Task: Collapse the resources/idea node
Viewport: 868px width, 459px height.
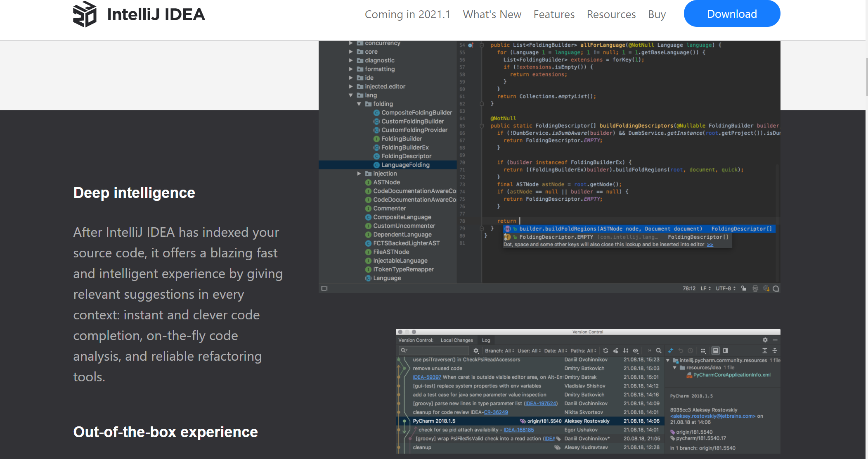Action: (x=675, y=368)
